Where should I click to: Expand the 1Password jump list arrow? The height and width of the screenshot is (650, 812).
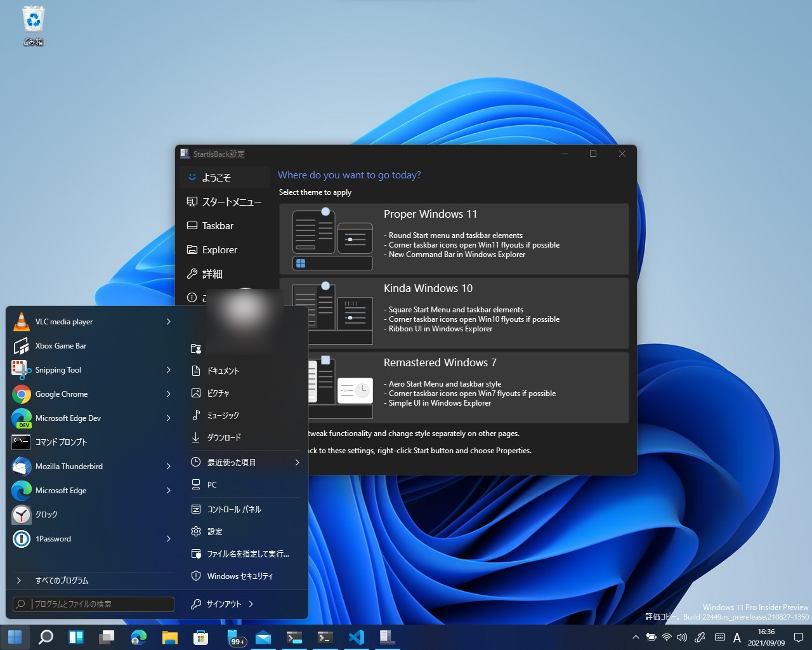coord(168,539)
